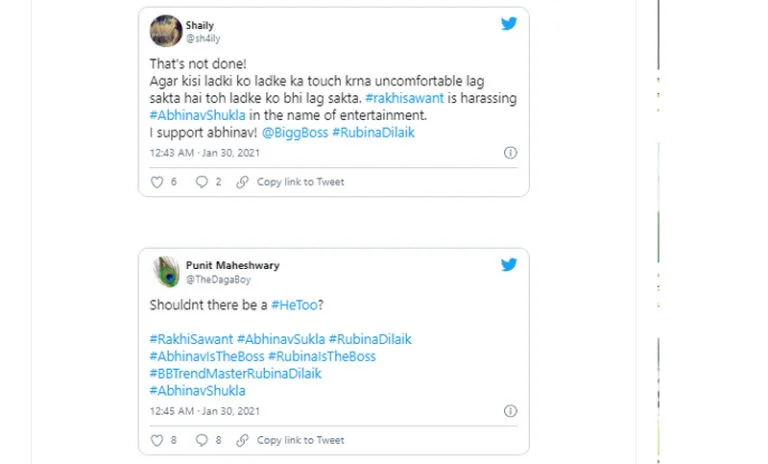The image size is (768, 464).
Task: Click the info icon on the #HeToo tweet
Action: (x=510, y=411)
